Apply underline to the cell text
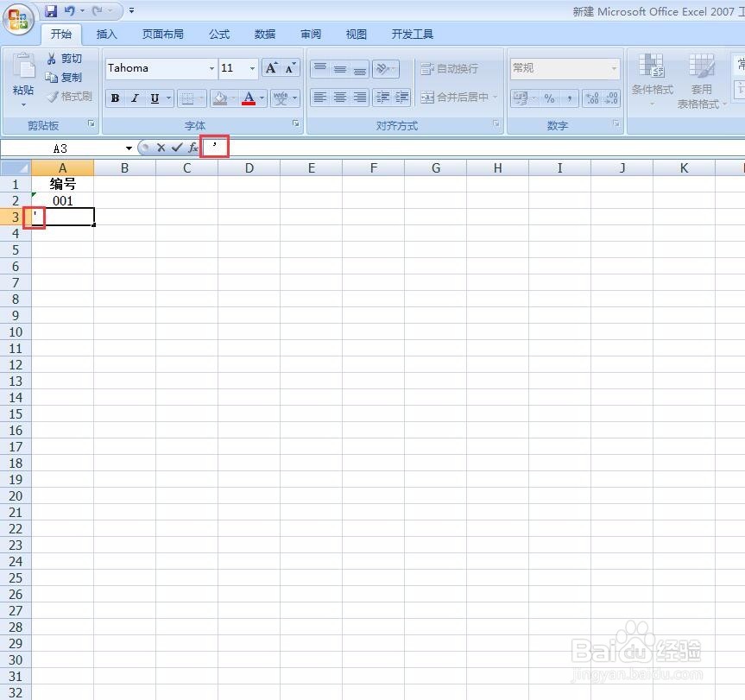The height and width of the screenshot is (700, 745). pyautogui.click(x=153, y=98)
